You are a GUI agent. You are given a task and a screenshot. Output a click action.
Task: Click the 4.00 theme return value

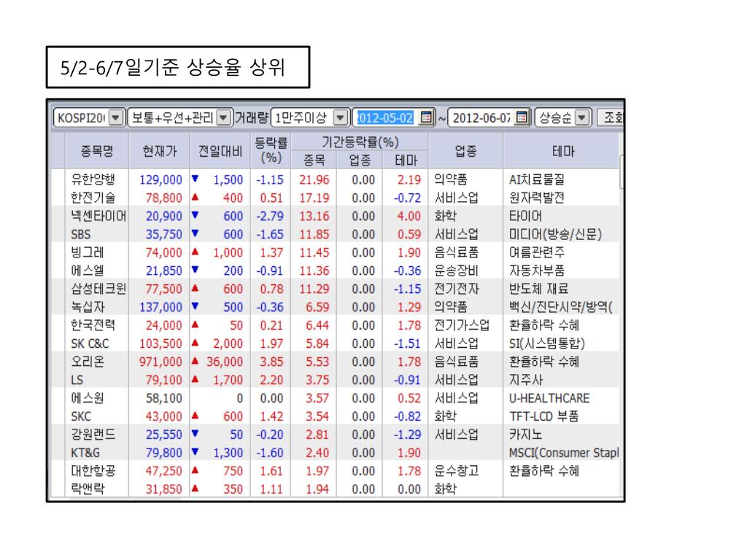409,216
